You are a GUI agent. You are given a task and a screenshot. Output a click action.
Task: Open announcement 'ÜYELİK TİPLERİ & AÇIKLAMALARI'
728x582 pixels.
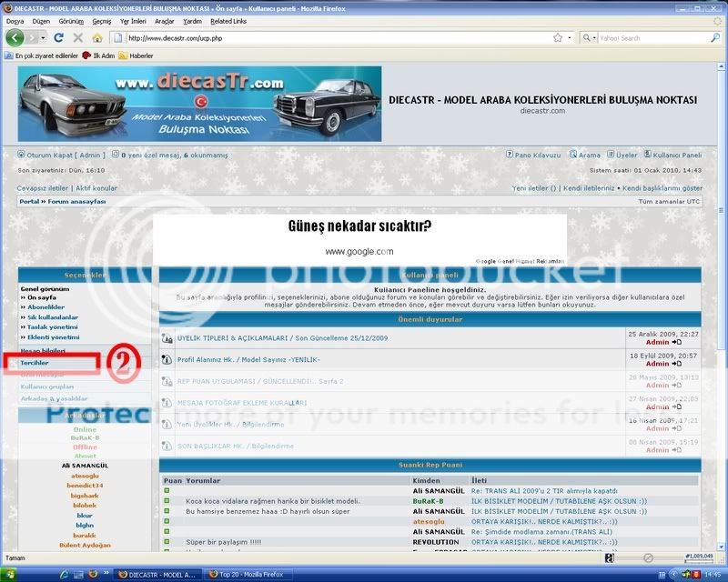pyautogui.click(x=282, y=338)
